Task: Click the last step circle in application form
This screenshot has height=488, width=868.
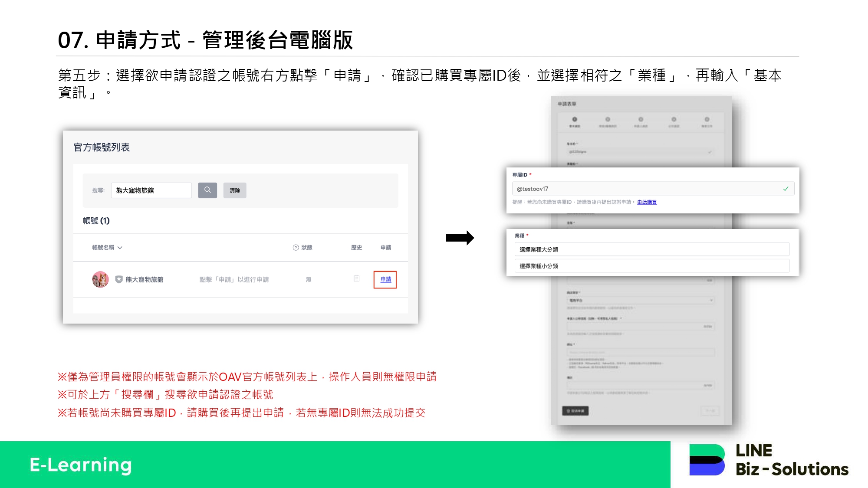Action: (707, 119)
